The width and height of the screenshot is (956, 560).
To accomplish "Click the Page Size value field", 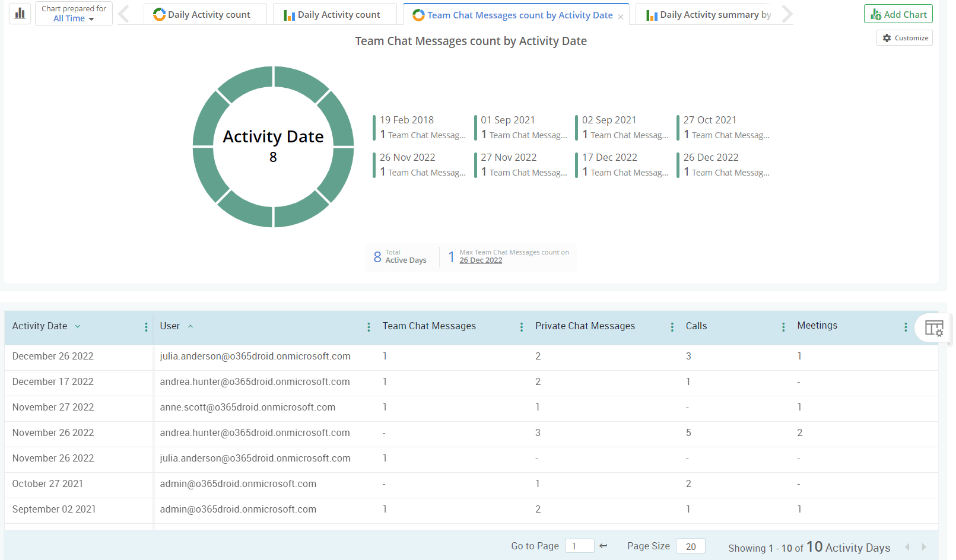I will 690,546.
